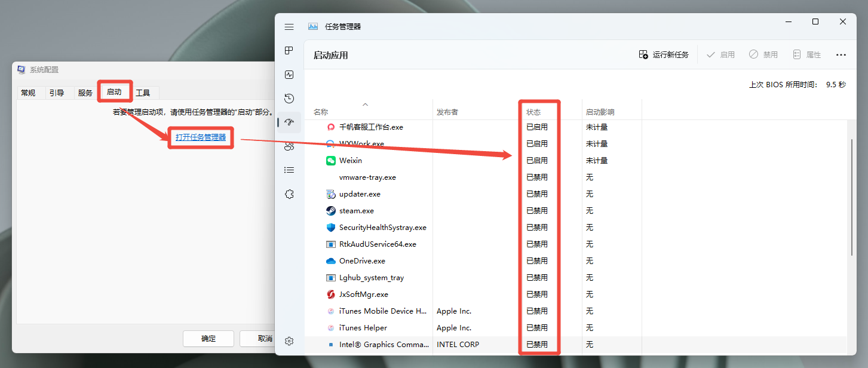
Task: Select the OneDrive.exe startup entry
Action: [x=362, y=261]
